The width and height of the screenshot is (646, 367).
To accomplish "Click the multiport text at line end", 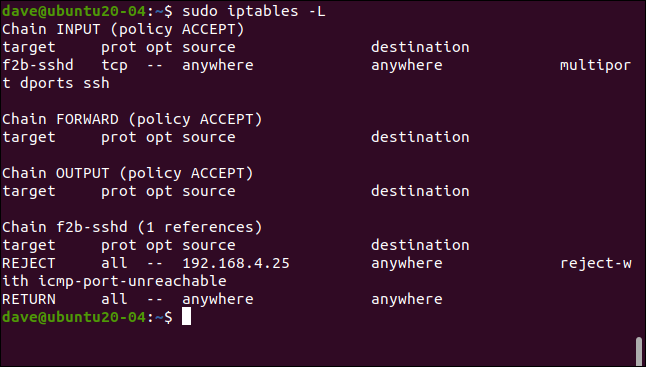I will tap(595, 65).
